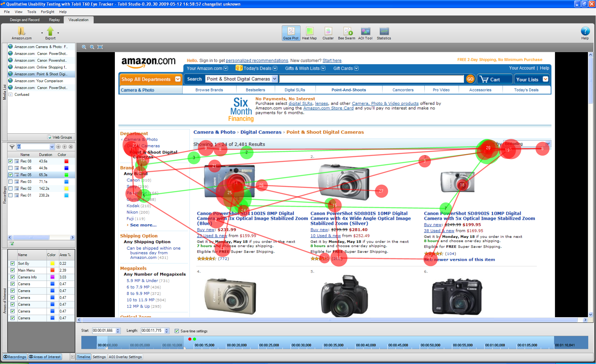Open the ForSight menu
596x364 pixels.
pos(47,12)
